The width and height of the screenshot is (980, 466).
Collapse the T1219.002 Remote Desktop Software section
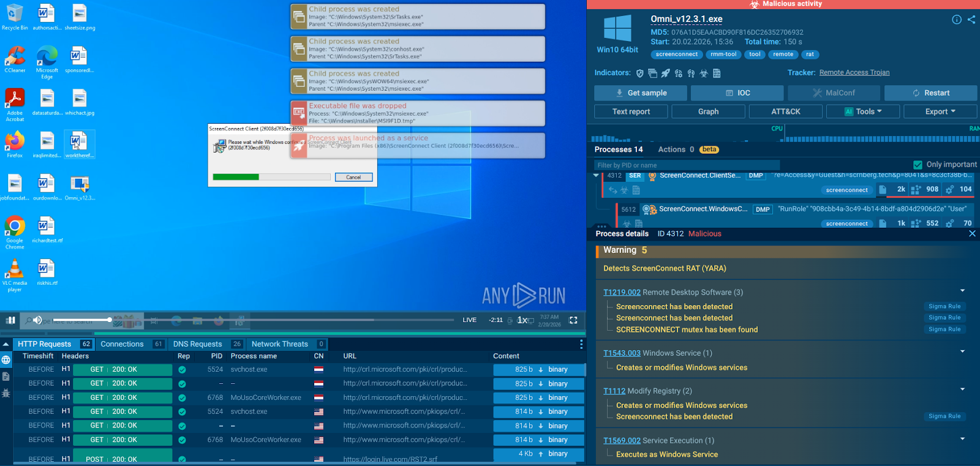(x=962, y=291)
